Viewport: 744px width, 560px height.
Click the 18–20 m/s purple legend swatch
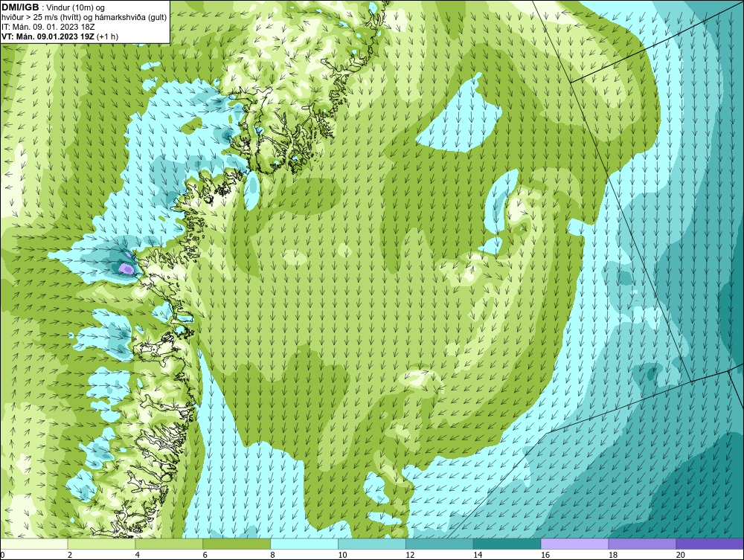643,544
